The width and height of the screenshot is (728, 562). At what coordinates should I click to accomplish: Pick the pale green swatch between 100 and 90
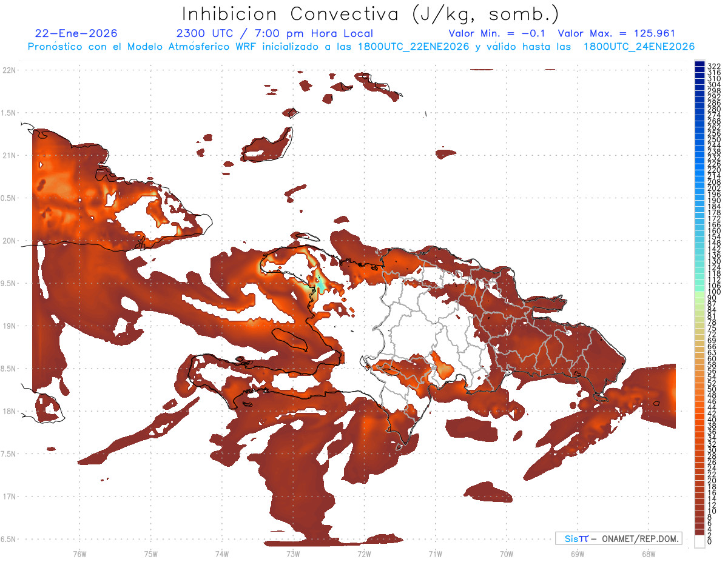pos(700,295)
